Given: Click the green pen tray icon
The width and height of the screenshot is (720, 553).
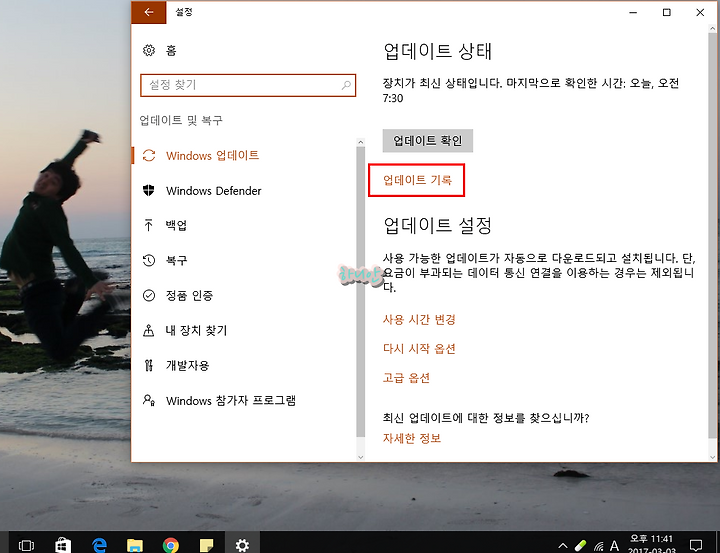Looking at the screenshot, I should (x=580, y=546).
